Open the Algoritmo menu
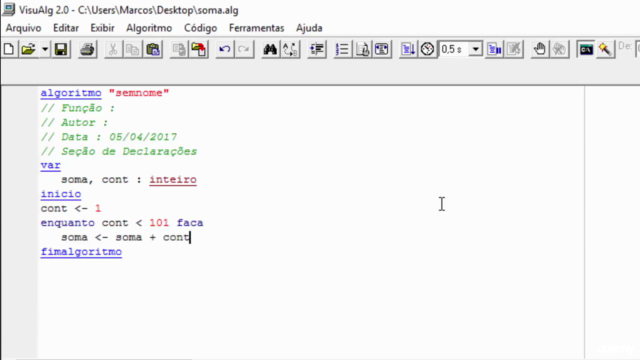This screenshot has width=640, height=360. click(149, 28)
